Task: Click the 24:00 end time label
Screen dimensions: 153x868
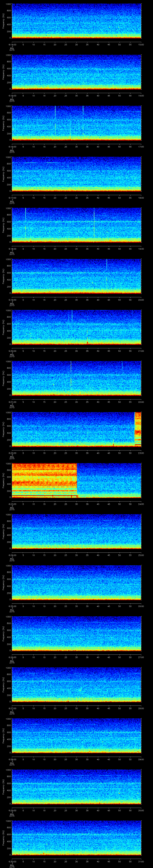Action: (141, 504)
